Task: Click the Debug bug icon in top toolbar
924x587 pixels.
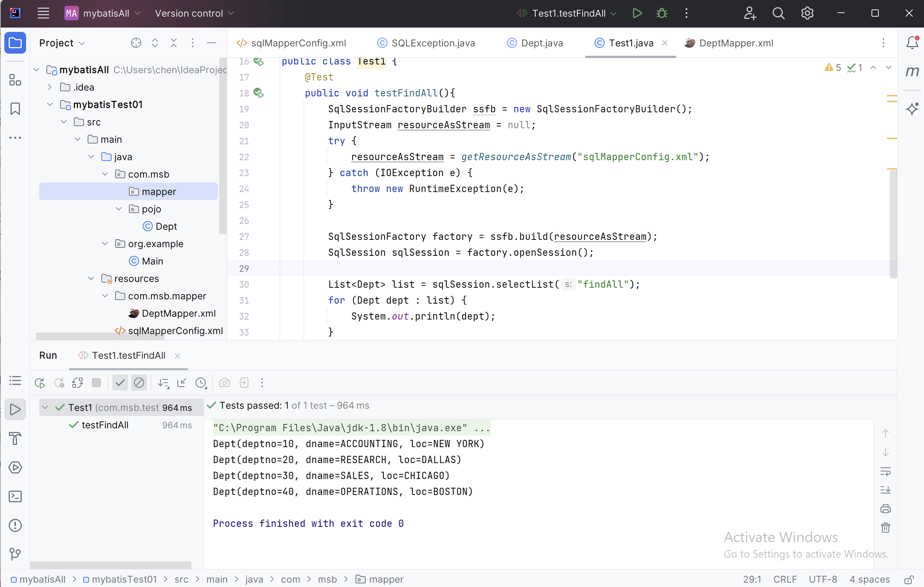Action: [x=661, y=13]
